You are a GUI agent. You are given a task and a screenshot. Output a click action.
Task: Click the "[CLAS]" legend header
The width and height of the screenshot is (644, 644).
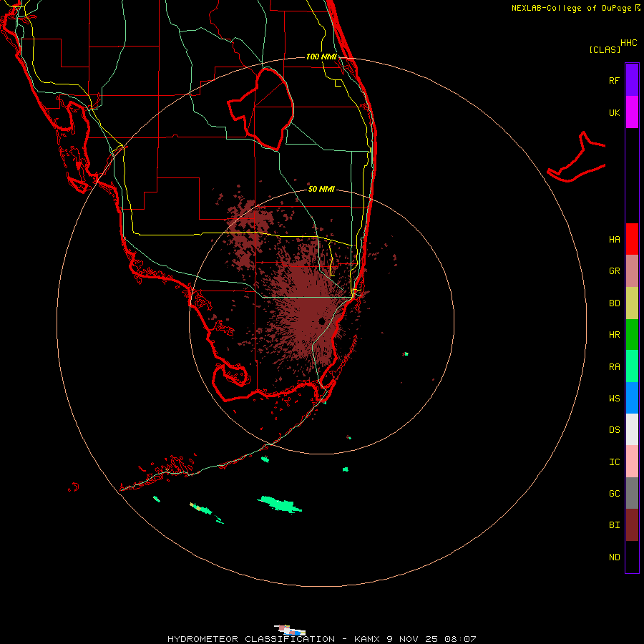[x=605, y=49]
